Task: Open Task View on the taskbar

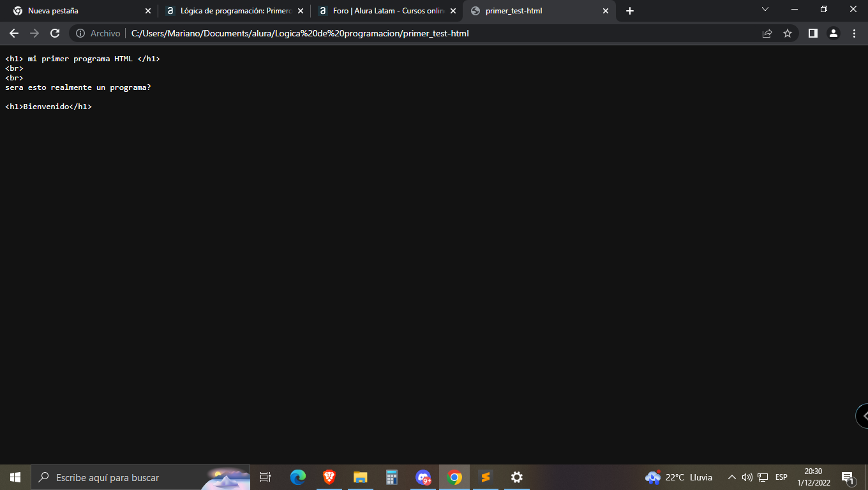Action: click(x=266, y=477)
